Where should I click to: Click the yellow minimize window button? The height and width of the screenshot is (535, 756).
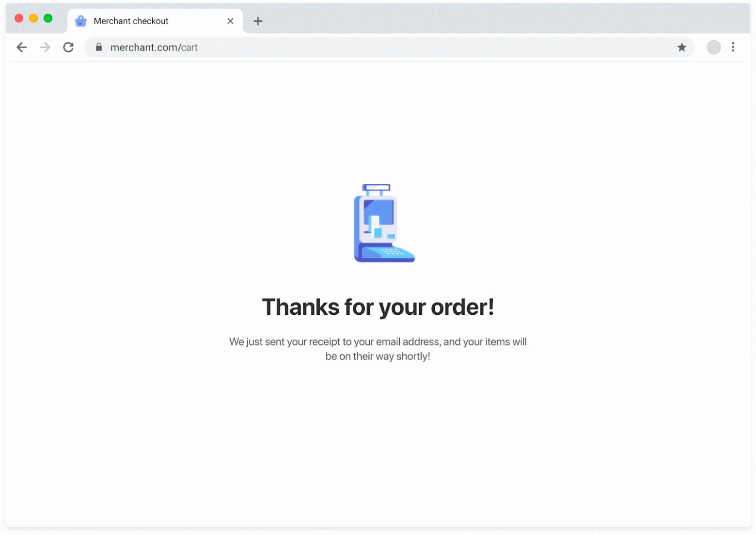click(33, 18)
